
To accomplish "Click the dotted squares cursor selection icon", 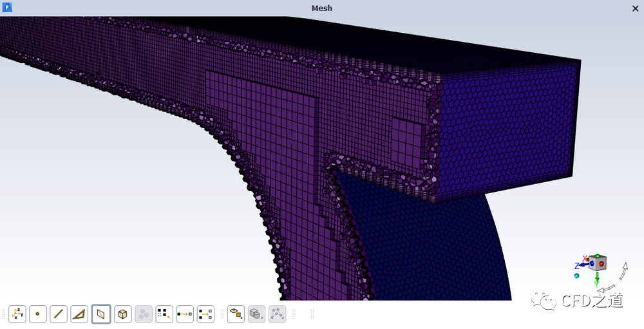I will click(164, 314).
